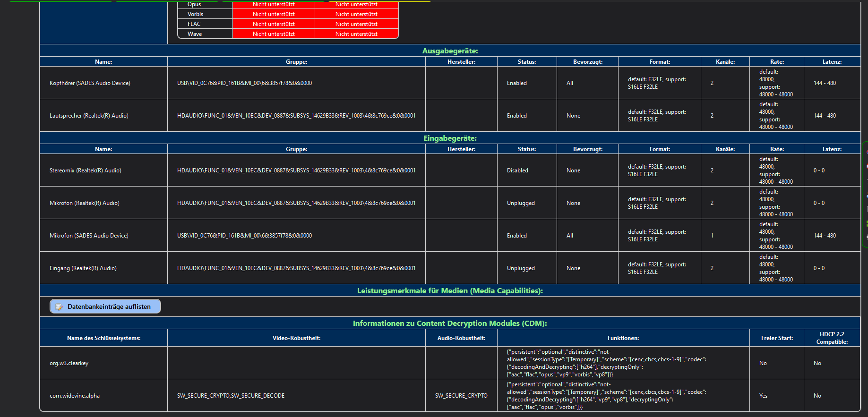Screen dimensions: 868x417
Task: Select the Eingabegeräte section heading
Action: [x=450, y=138]
